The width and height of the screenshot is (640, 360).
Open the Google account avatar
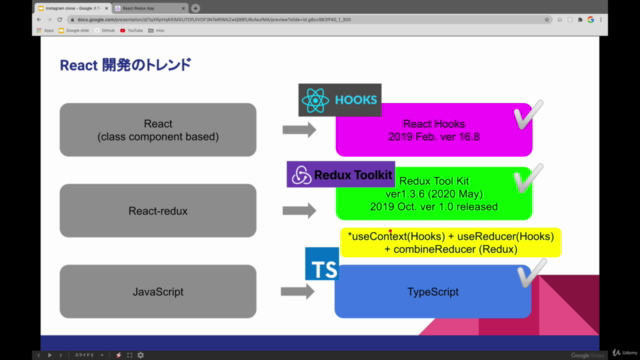pos(591,20)
